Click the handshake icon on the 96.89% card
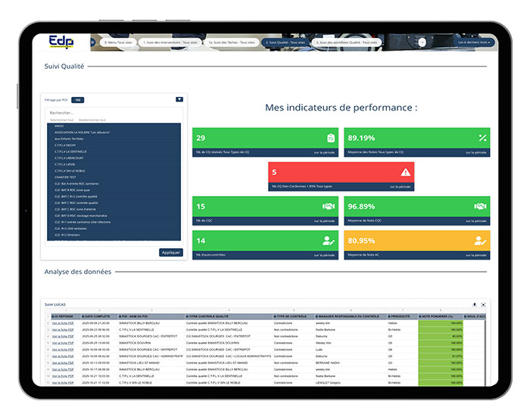530x420 pixels. 480,207
